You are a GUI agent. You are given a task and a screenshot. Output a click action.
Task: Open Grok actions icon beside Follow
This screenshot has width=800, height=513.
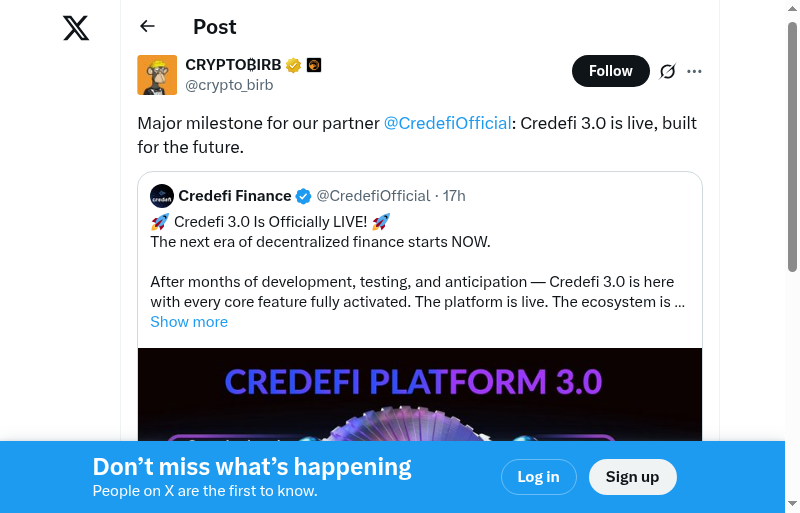(668, 71)
